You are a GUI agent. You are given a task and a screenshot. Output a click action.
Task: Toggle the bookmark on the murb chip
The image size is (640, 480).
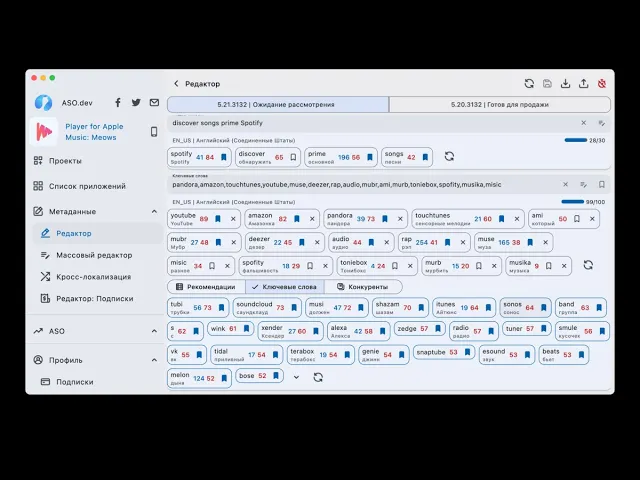point(479,266)
